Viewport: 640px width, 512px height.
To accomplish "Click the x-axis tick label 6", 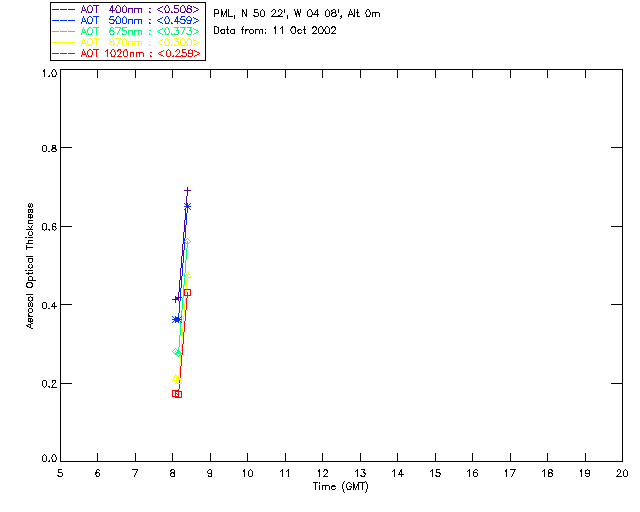I will (x=98, y=474).
